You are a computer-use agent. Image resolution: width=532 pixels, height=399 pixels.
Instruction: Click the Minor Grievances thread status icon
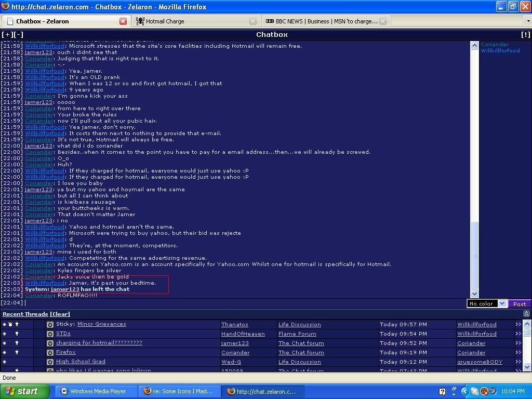[x=50, y=325]
